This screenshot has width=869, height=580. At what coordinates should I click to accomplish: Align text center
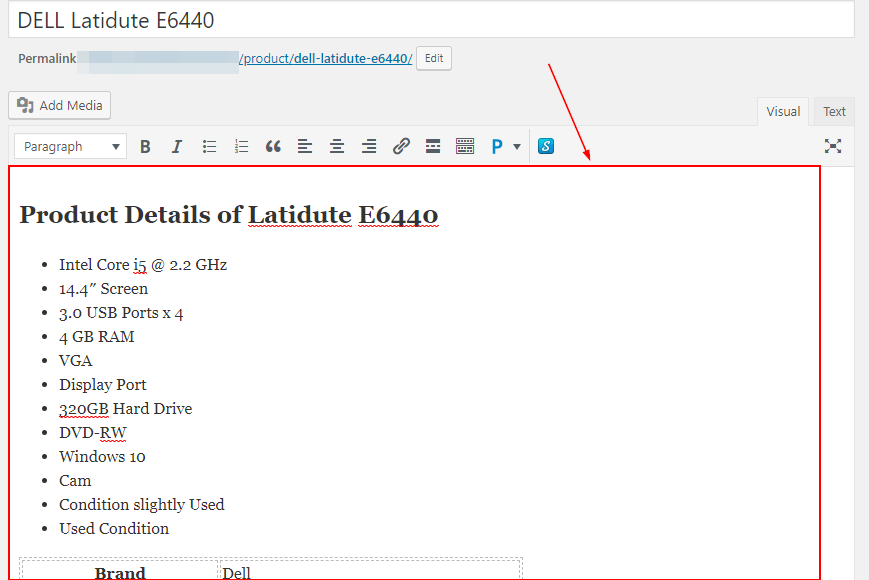[x=337, y=147]
